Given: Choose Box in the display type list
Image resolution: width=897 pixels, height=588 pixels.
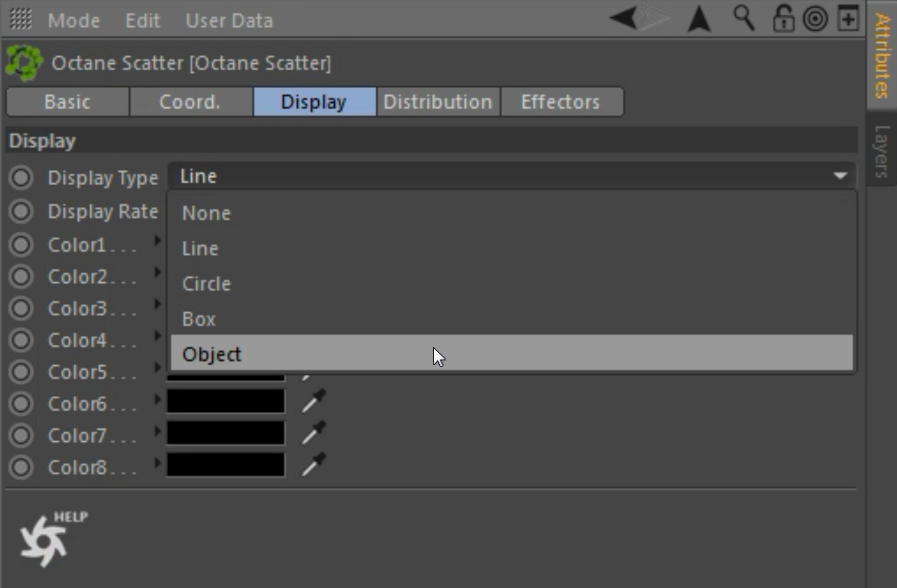Looking at the screenshot, I should [512, 319].
